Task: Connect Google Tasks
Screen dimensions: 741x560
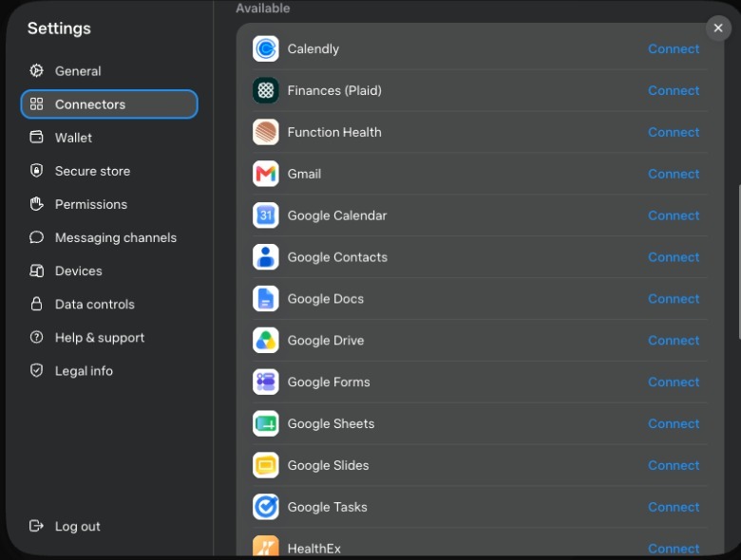Action: (674, 507)
